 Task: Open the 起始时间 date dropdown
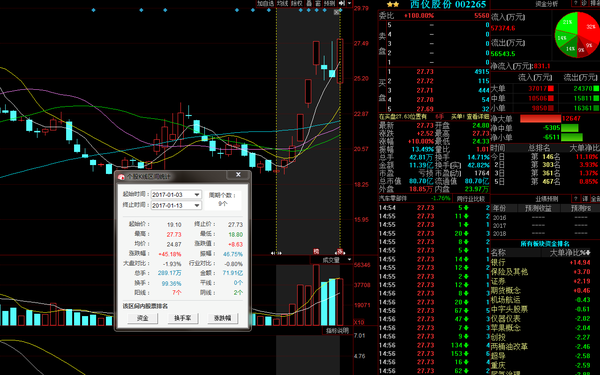tap(197, 194)
